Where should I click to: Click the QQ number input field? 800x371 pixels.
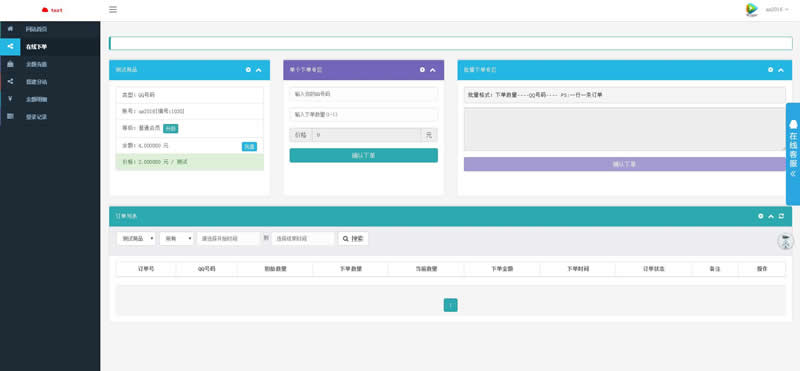(x=363, y=94)
